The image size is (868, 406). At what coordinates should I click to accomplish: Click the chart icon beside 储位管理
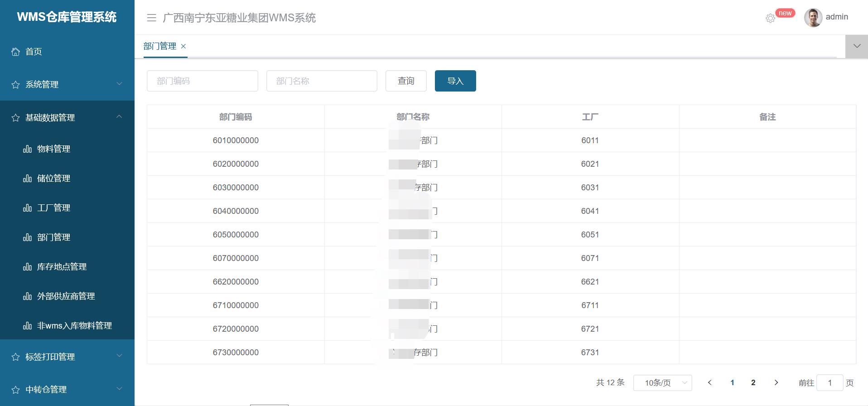point(27,179)
